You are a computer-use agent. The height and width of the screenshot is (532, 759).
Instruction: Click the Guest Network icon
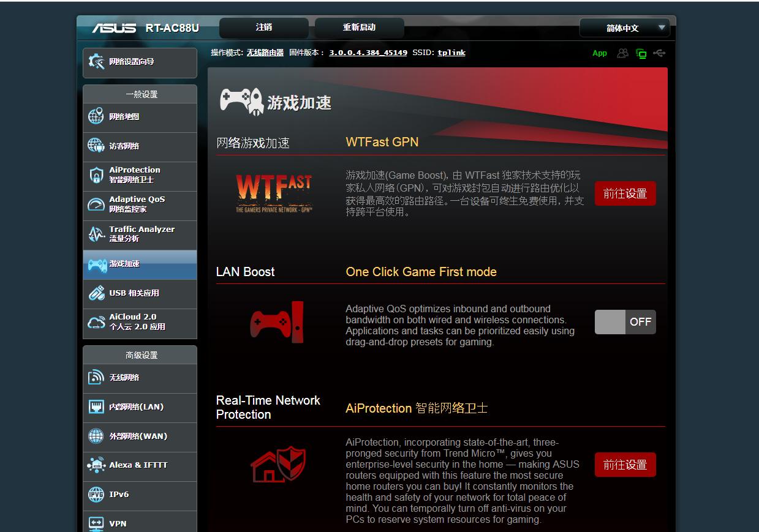click(96, 146)
